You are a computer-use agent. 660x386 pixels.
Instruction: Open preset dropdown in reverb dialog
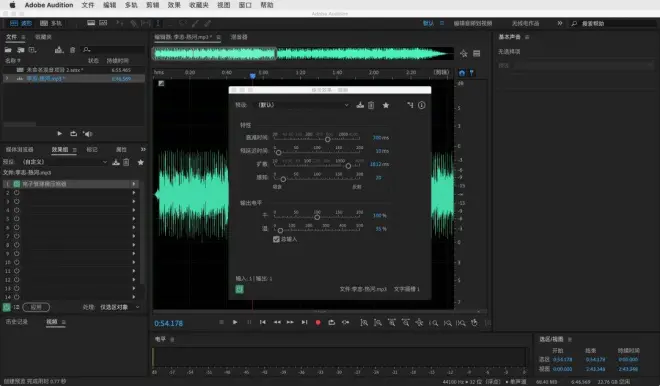pos(302,105)
